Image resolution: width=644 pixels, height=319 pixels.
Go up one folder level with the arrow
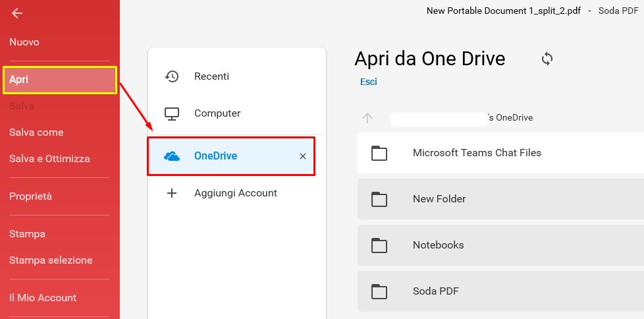(x=367, y=118)
